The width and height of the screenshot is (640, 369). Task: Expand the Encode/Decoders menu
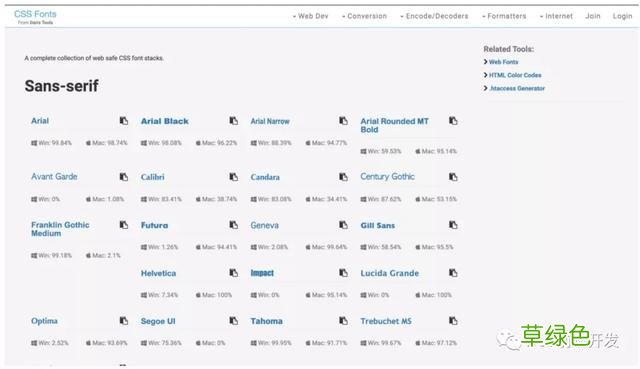pyautogui.click(x=434, y=16)
